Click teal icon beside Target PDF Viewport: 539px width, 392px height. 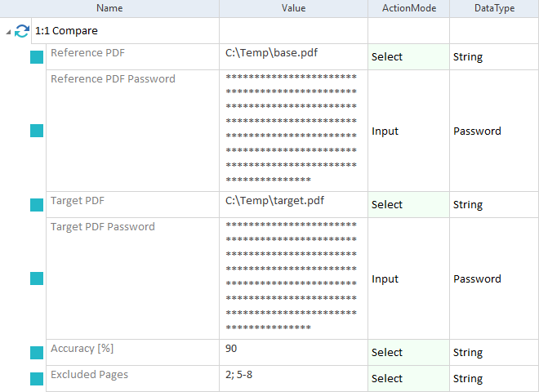point(37,205)
